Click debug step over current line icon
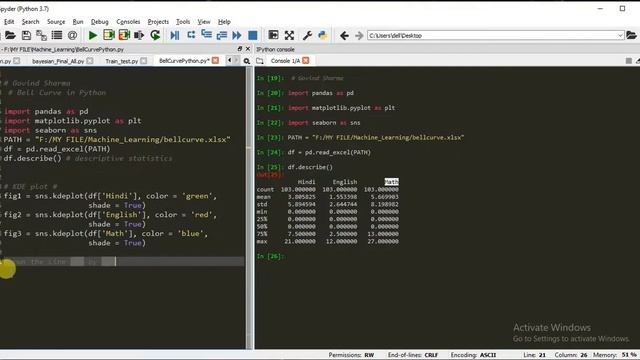Viewport: 640px width, 360px height. pos(191,36)
